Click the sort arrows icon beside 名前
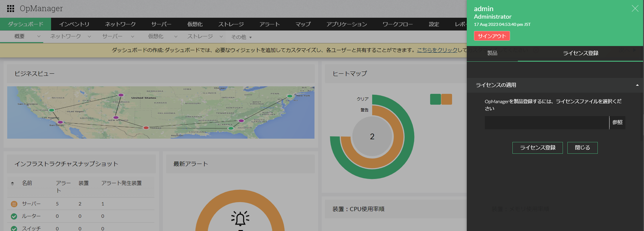 (12, 183)
